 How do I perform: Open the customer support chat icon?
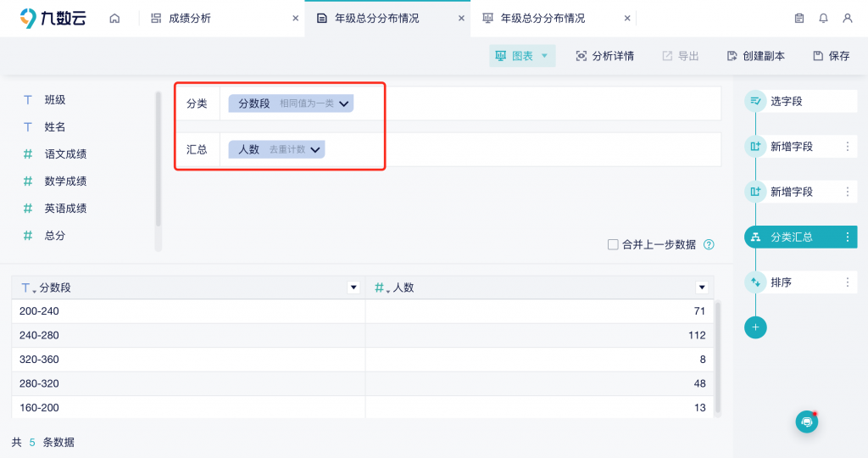[807, 422]
